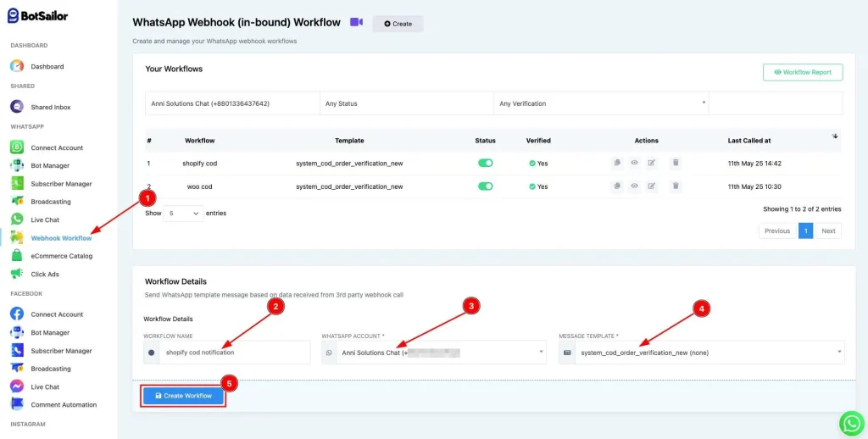The height and width of the screenshot is (439, 868).
Task: Open the Any Status filter dropdown
Action: point(407,103)
